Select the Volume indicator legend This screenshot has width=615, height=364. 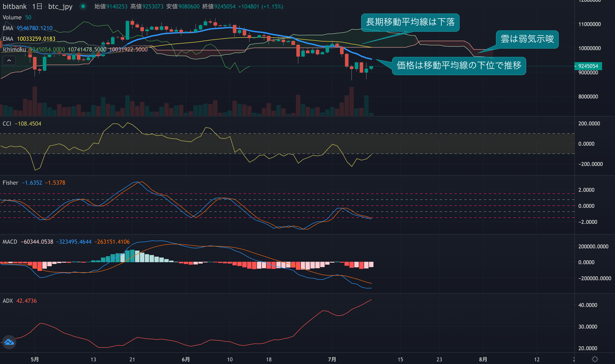pyautogui.click(x=12, y=17)
